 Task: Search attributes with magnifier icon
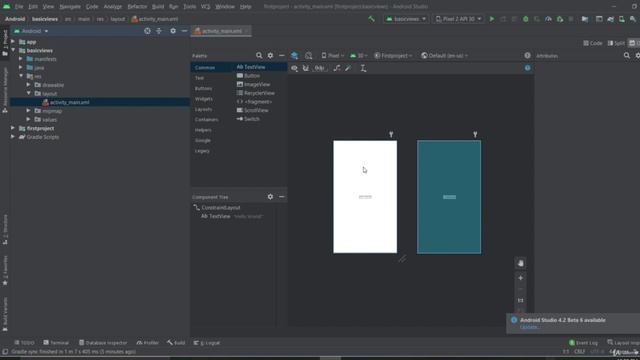[x=627, y=56]
